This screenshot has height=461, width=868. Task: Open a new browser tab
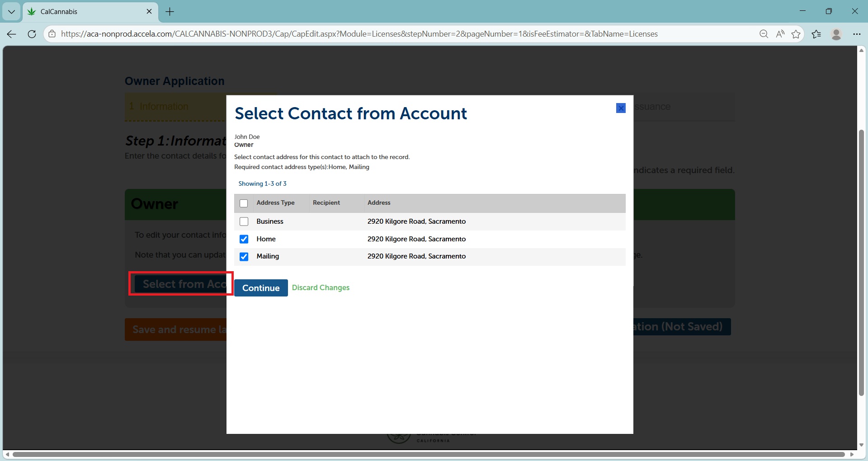170,12
